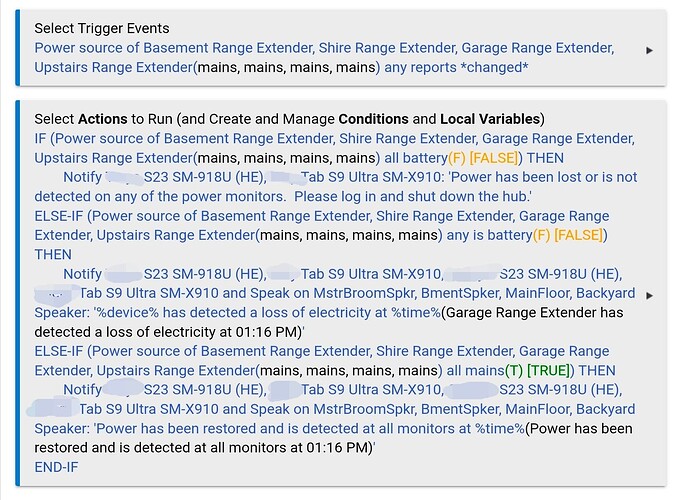
Task: Open the 'Power has been restored' notify action
Action: [335, 418]
